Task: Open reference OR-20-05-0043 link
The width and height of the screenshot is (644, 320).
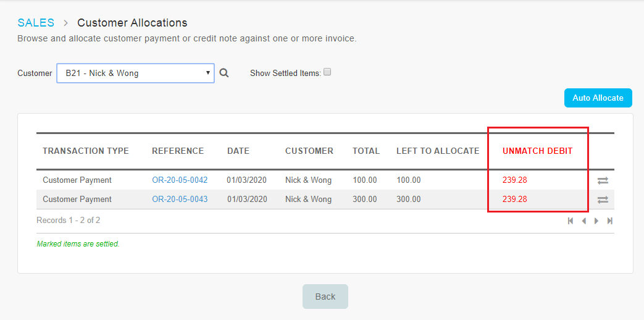Action: click(x=180, y=200)
